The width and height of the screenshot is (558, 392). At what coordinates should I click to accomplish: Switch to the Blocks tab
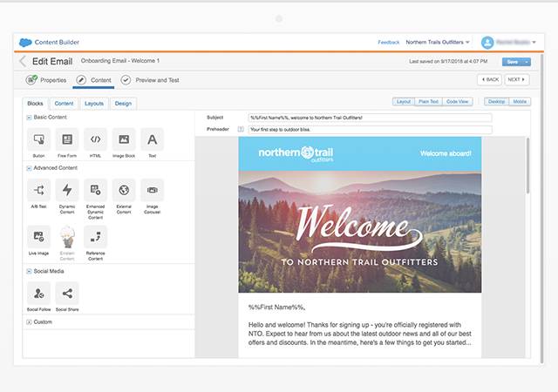pyautogui.click(x=35, y=104)
